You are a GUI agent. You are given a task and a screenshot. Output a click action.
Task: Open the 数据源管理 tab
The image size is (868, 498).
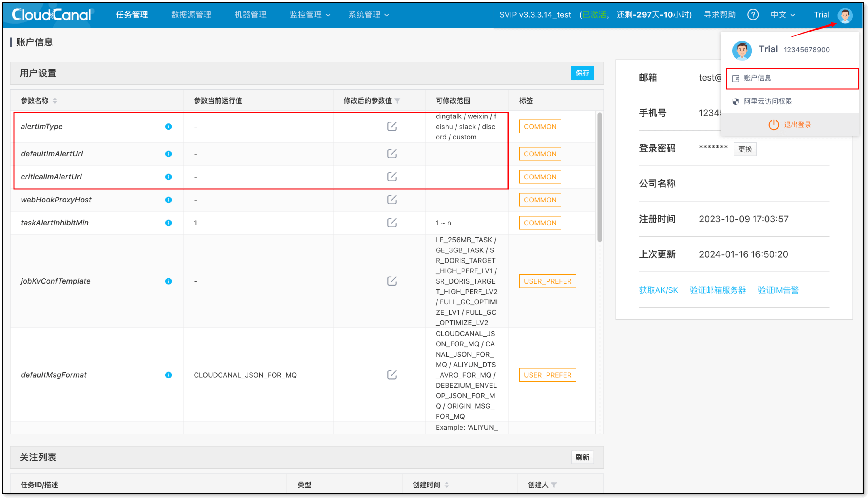pyautogui.click(x=191, y=15)
